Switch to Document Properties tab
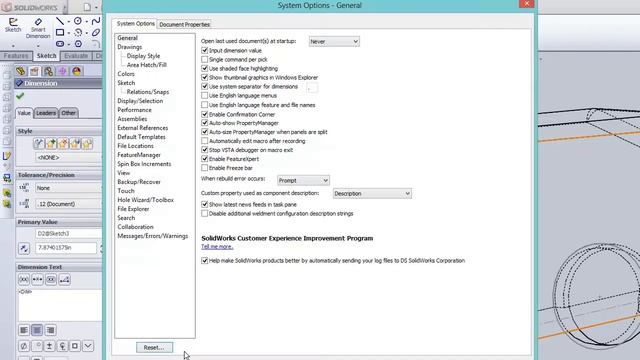Screen dimensions: 640x360 click(x=184, y=24)
